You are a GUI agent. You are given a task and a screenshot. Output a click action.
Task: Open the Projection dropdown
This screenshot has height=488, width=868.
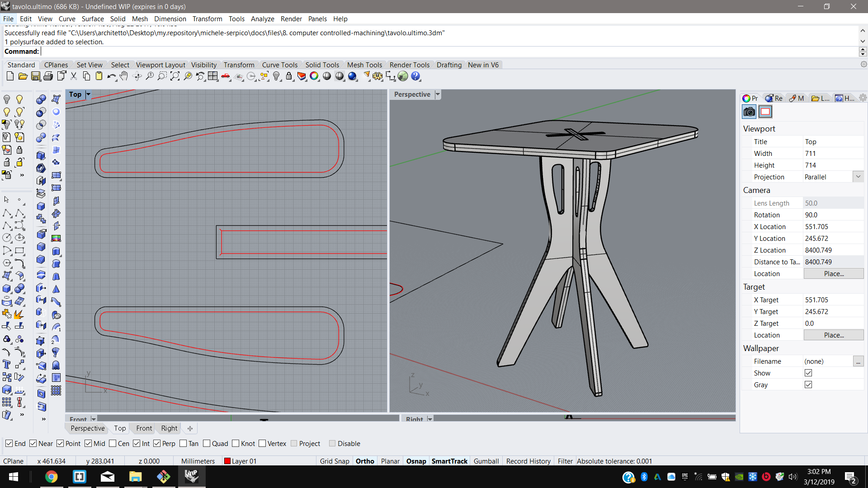point(858,177)
